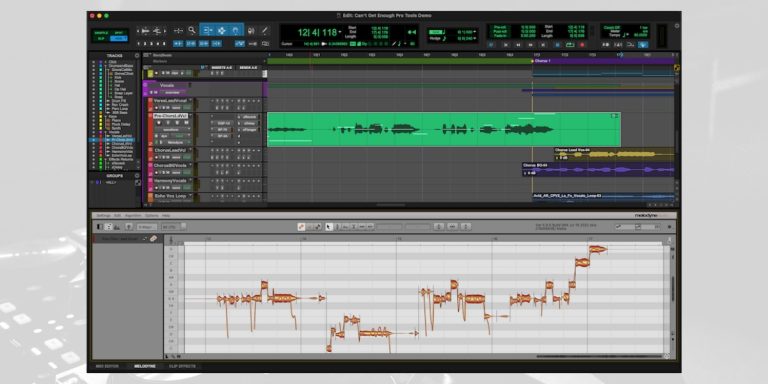Open Melodyne Algorithm menu
Viewport: 768px width, 384px height.
tap(133, 216)
